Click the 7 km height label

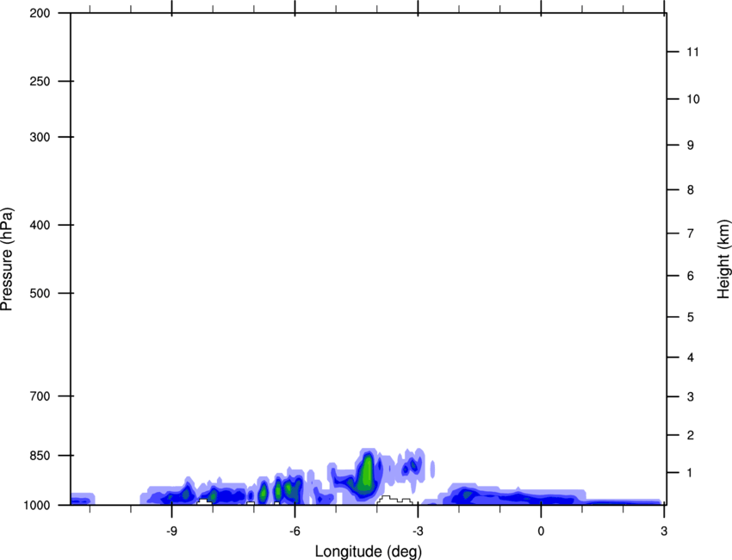[x=690, y=233]
